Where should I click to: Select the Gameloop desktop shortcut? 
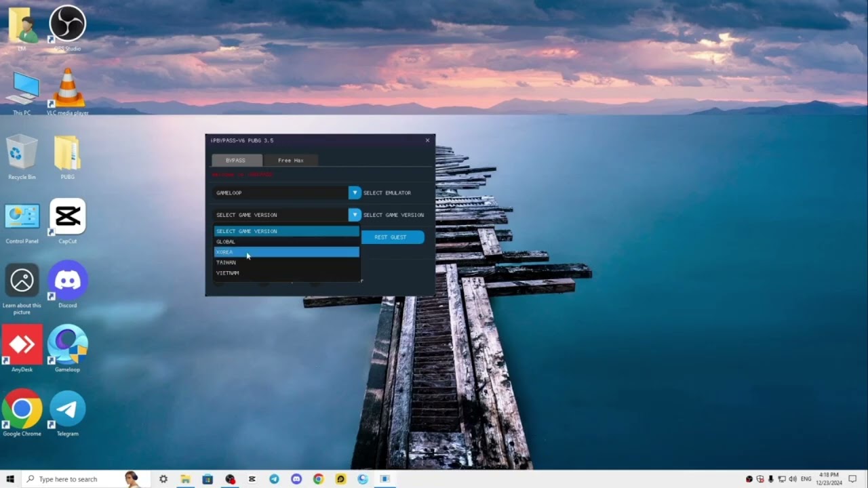pos(68,348)
